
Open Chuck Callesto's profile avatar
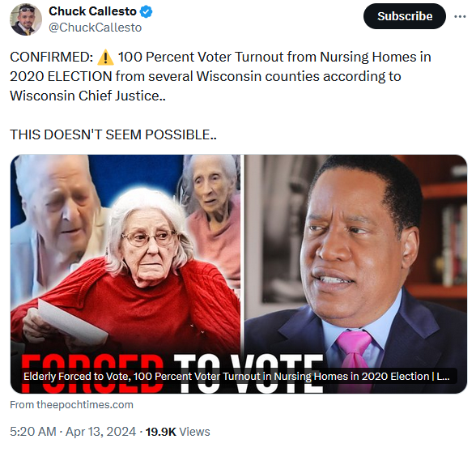click(26, 19)
